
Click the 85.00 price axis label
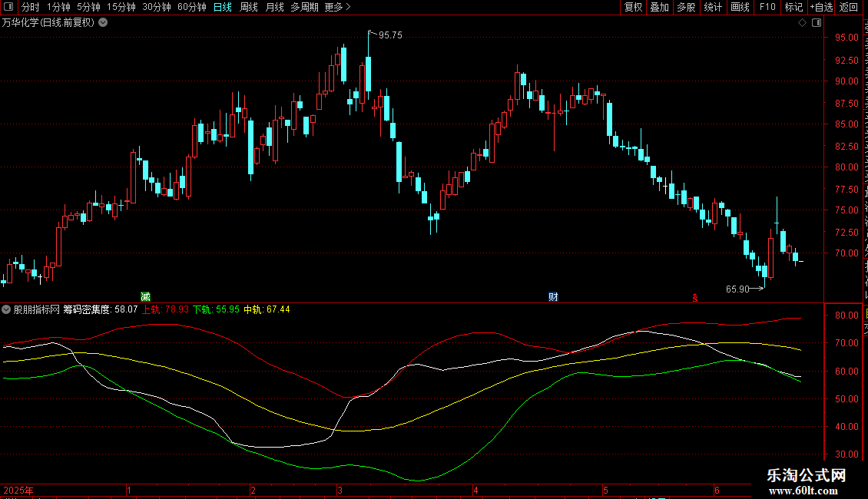(x=847, y=124)
